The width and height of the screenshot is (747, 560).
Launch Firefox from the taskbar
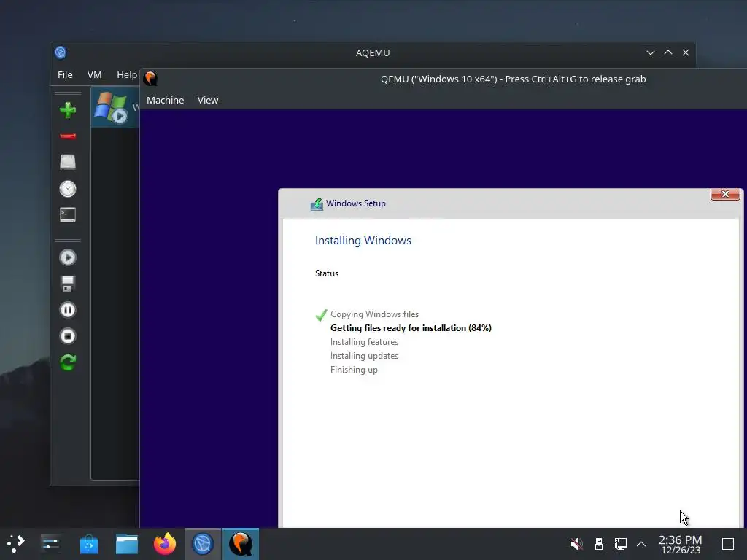(165, 544)
